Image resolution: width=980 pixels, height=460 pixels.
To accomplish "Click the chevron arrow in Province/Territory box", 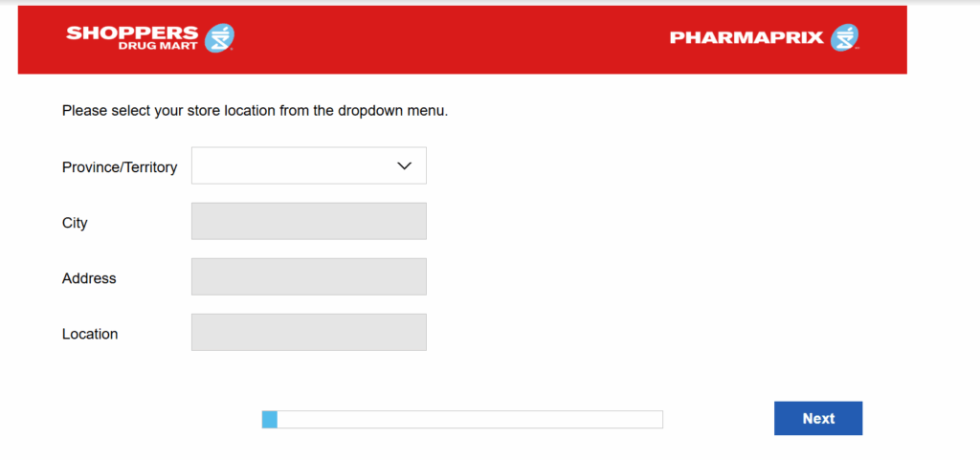I will (x=404, y=165).
